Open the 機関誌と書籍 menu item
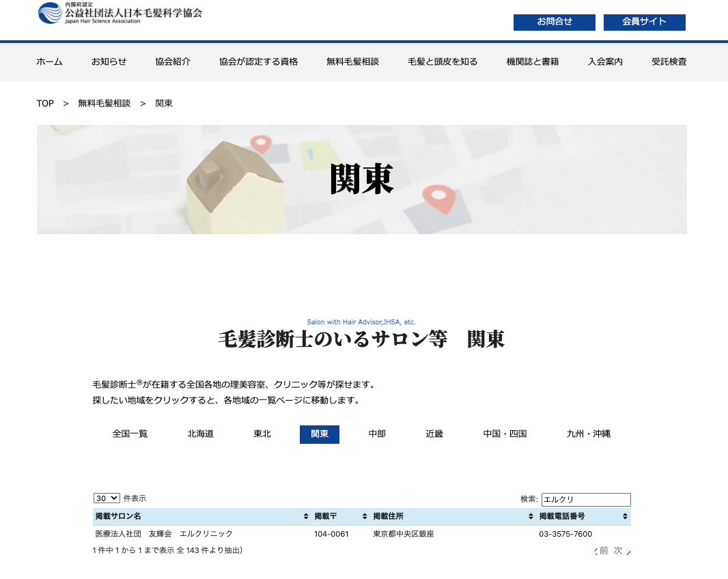This screenshot has width=728, height=579. 533,61
